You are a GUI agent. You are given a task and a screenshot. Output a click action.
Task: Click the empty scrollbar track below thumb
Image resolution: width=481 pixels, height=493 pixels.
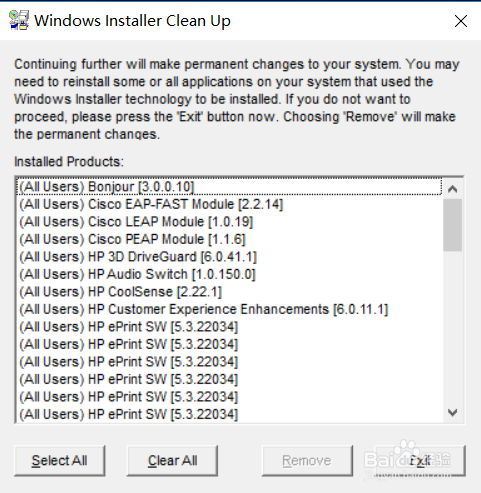[452, 327]
